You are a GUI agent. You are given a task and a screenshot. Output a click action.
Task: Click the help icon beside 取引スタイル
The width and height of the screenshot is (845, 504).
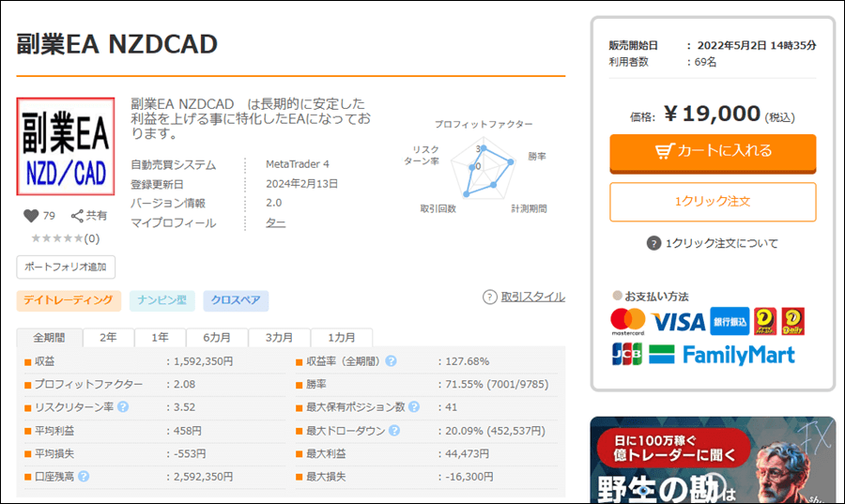pos(489,297)
